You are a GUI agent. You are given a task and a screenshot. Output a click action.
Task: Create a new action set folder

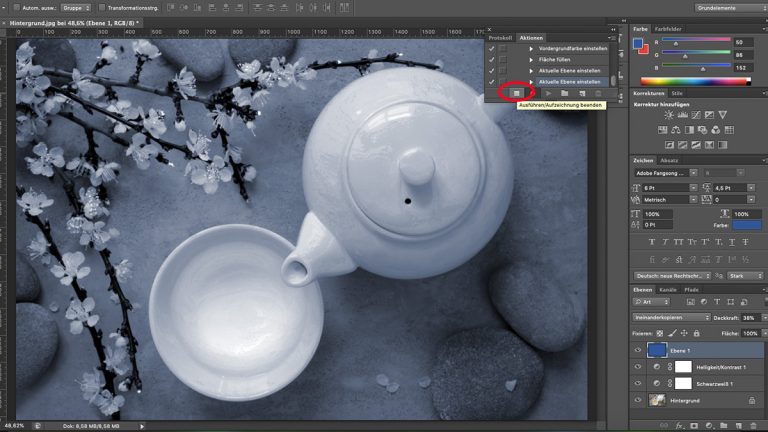coord(565,93)
